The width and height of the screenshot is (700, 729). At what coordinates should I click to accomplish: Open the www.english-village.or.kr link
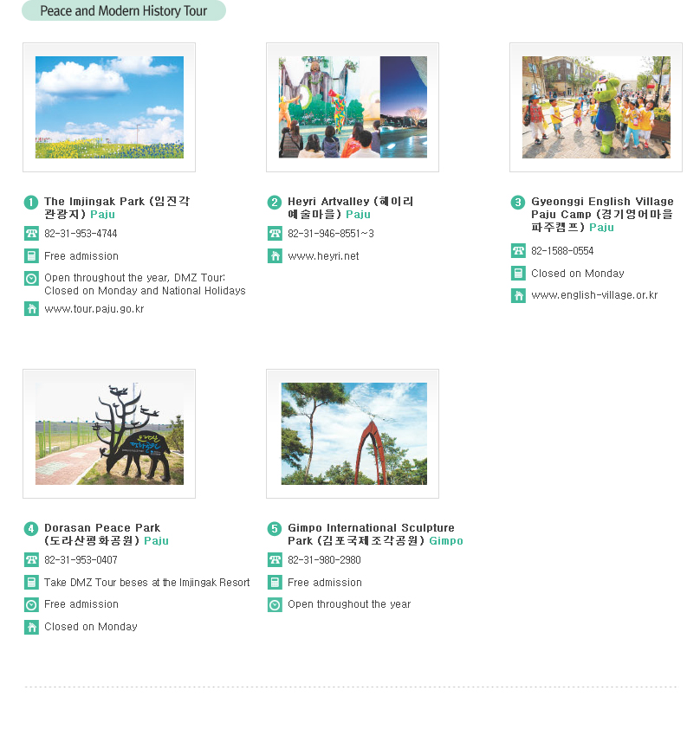tap(594, 295)
